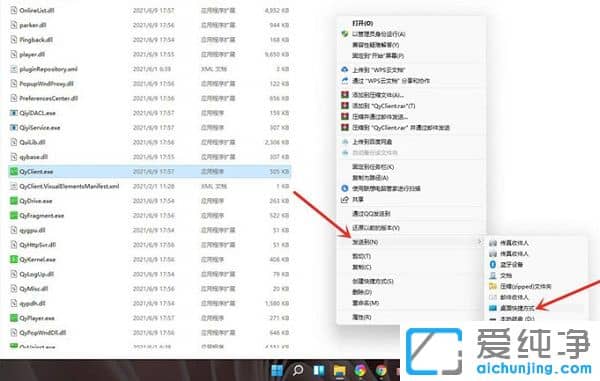
Task: Select the QyLogUp.dll file name
Action: coord(37,274)
